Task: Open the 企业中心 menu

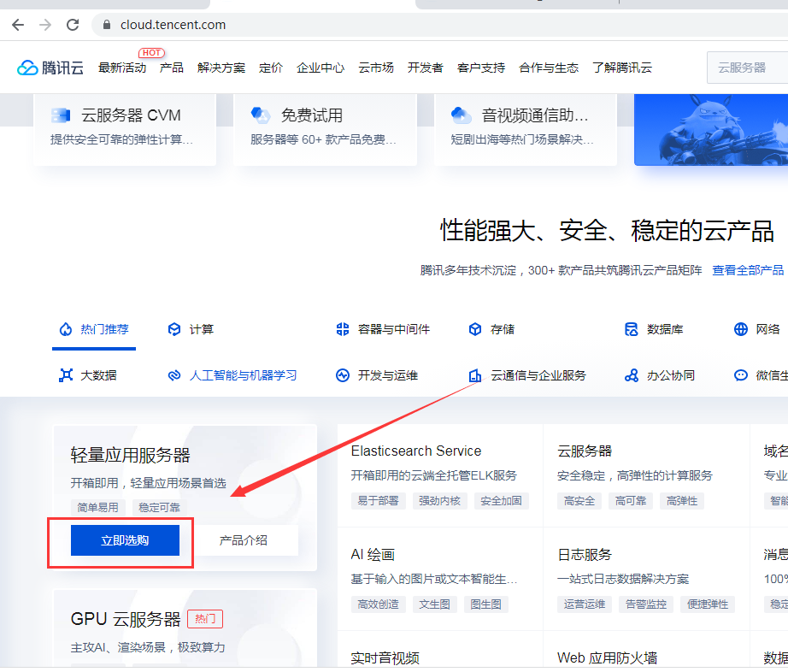Action: [320, 68]
